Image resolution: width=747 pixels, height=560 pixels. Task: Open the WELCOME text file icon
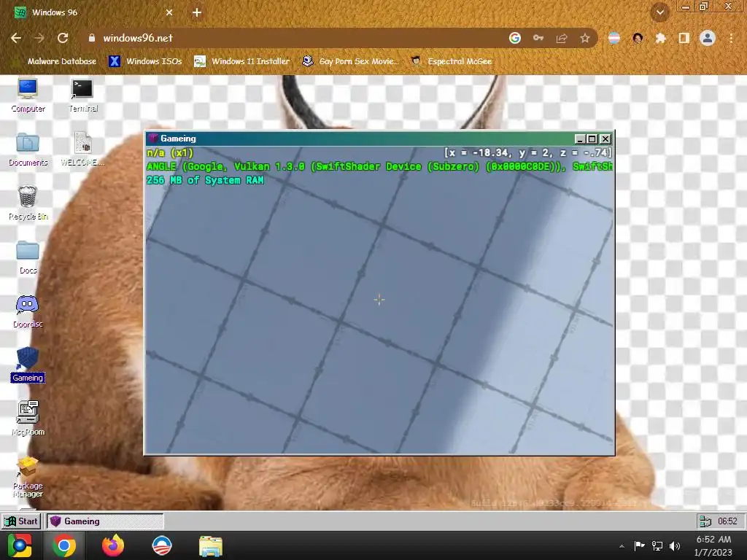click(82, 149)
